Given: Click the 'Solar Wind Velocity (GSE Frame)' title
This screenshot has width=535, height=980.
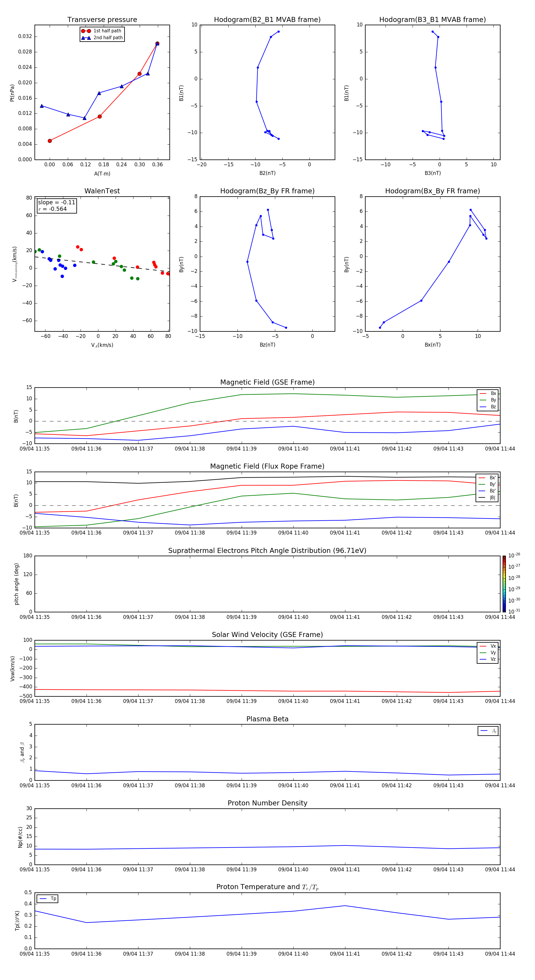Looking at the screenshot, I should coord(267,635).
